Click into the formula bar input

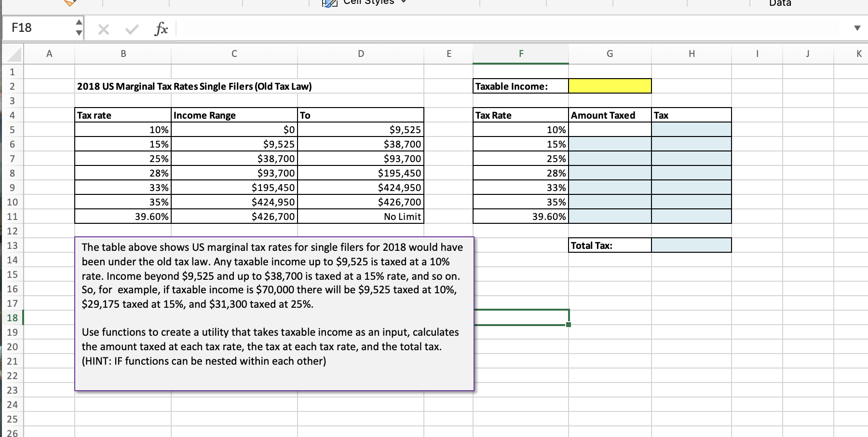click(x=511, y=29)
